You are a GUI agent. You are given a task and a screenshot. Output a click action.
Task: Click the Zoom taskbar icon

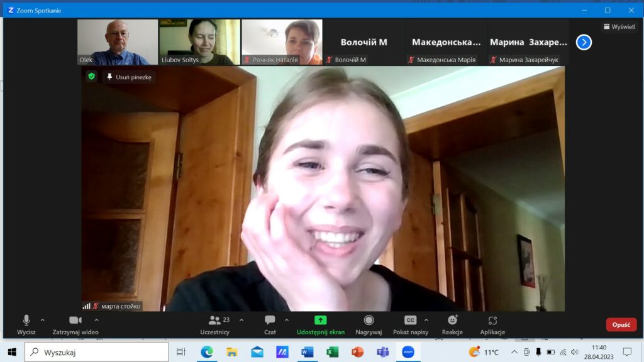click(408, 352)
